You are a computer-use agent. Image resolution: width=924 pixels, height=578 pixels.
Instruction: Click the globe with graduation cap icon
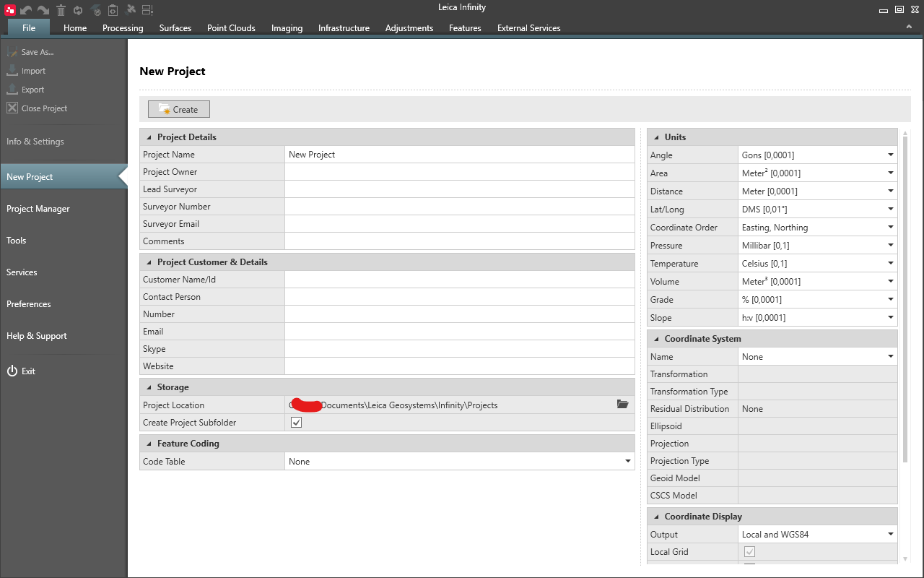point(96,10)
